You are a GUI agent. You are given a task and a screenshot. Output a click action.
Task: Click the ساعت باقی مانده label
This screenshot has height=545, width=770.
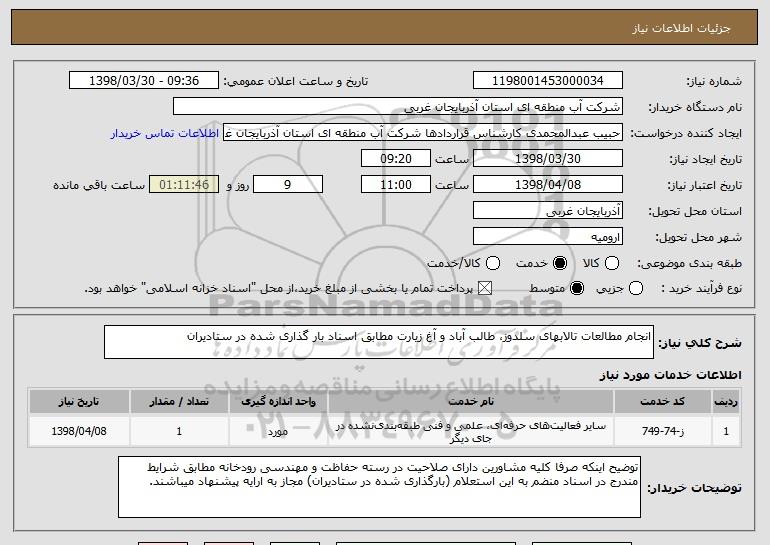[99, 185]
